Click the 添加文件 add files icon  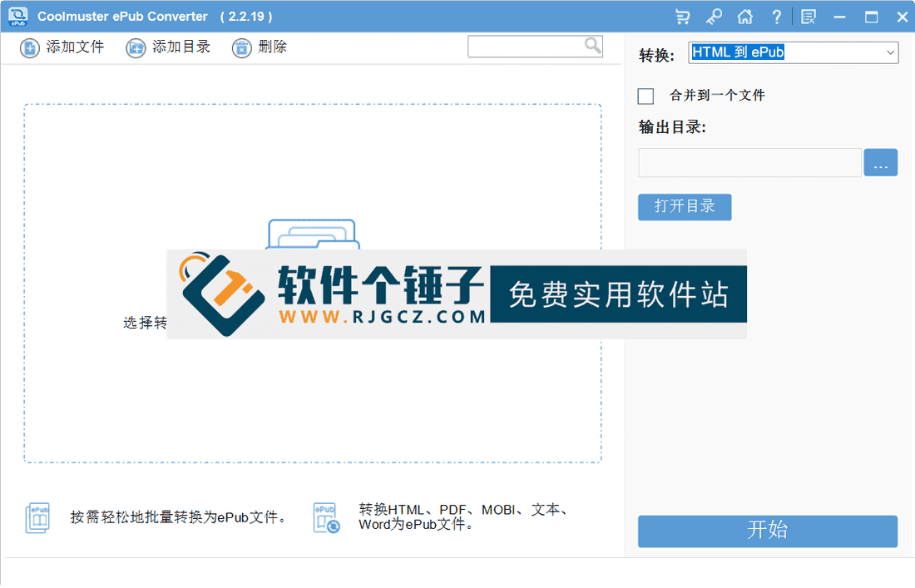click(29, 47)
